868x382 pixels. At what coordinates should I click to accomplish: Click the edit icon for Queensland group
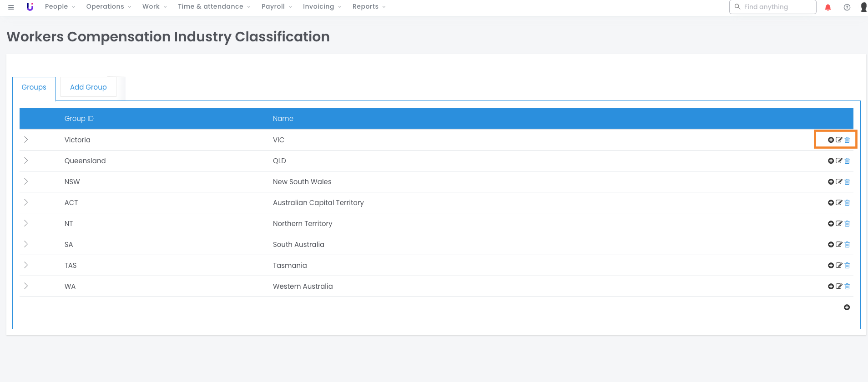pyautogui.click(x=839, y=161)
